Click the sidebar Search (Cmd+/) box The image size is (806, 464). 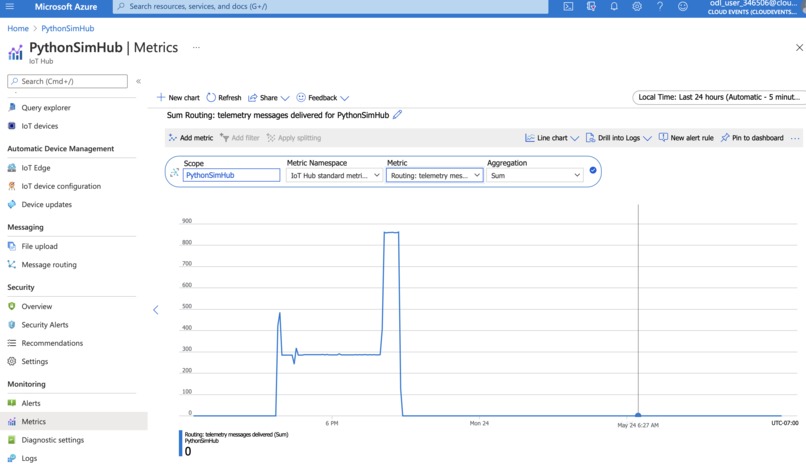click(67, 81)
